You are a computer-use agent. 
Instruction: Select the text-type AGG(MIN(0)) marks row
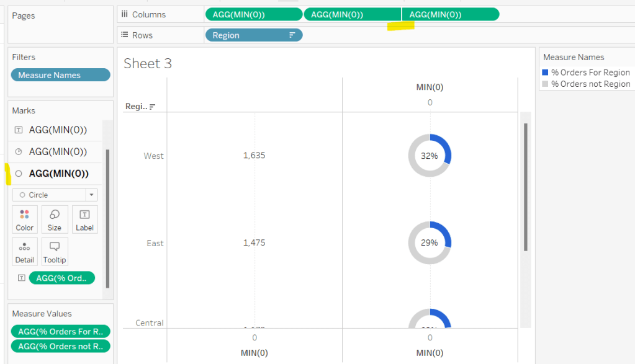click(x=57, y=130)
